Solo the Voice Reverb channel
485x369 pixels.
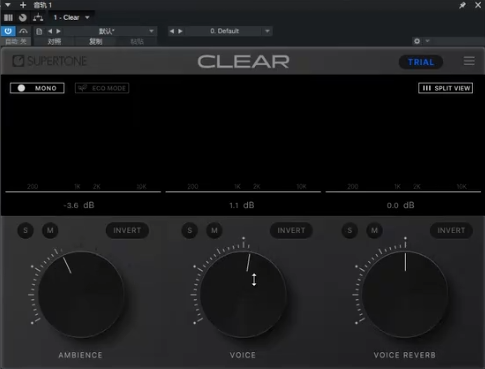click(350, 230)
